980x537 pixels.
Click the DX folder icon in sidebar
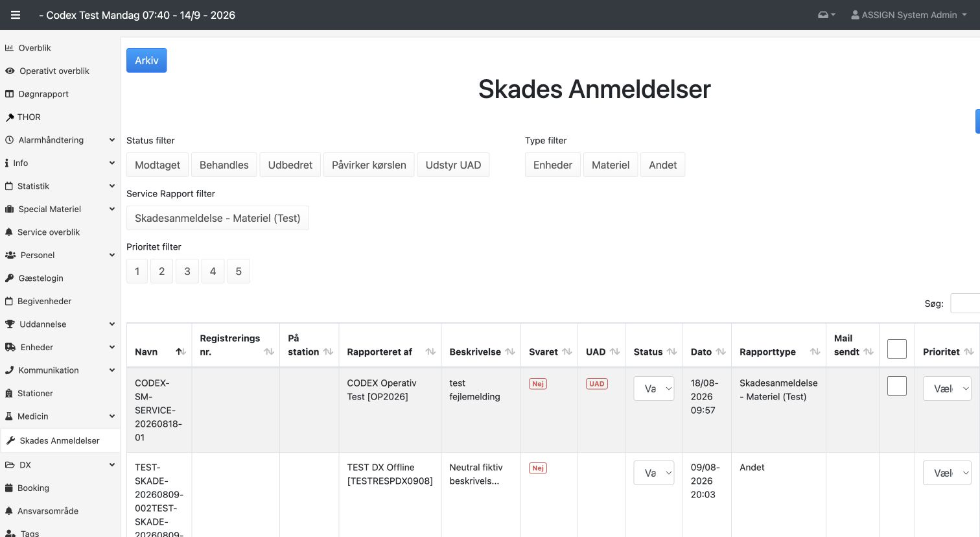(x=10, y=465)
